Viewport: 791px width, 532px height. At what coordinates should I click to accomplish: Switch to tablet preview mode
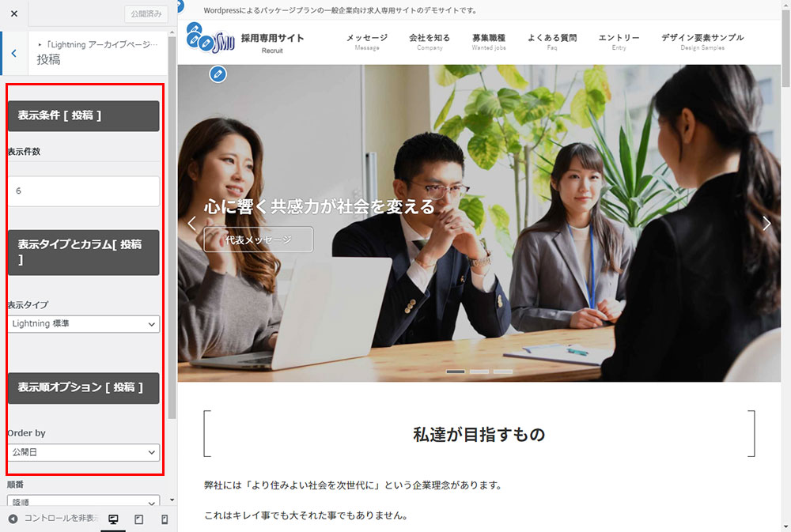point(138,519)
